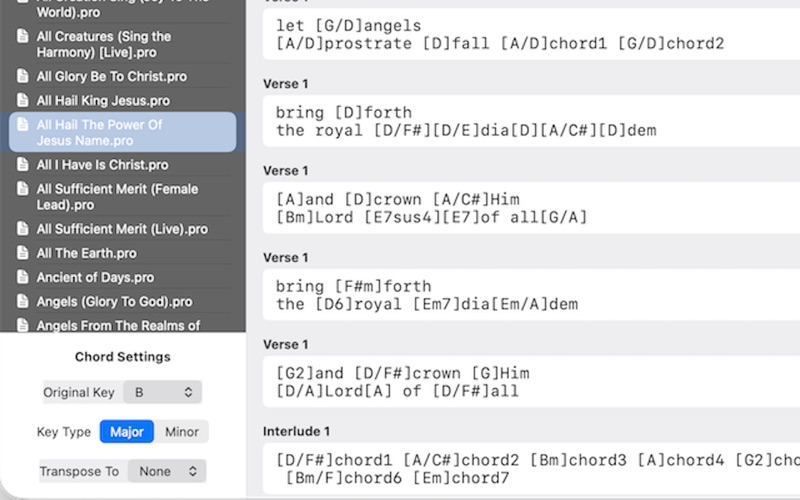
Task: Click file icon next to All Hail King Jesus.pro
Action: [x=22, y=100]
